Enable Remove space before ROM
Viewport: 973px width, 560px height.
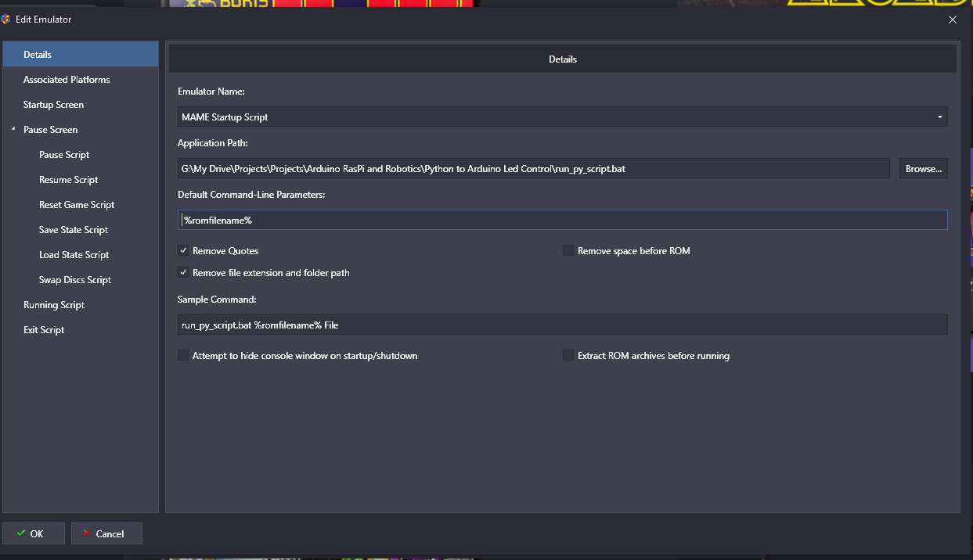[568, 251]
